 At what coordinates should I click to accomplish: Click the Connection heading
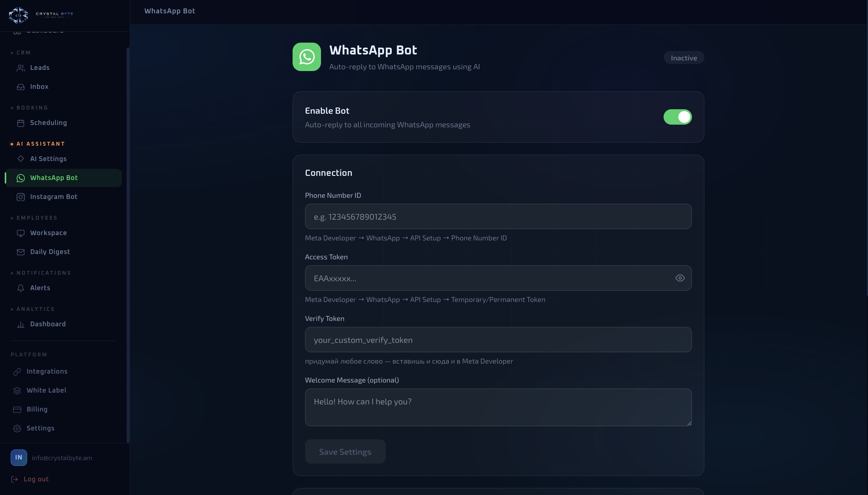[328, 173]
